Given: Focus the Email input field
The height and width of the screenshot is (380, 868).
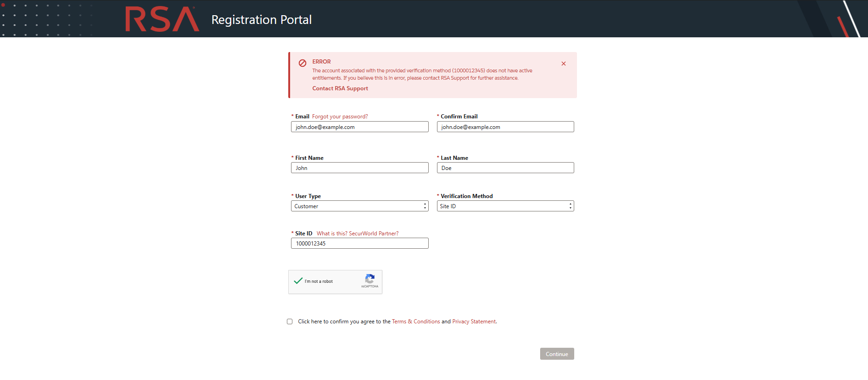Looking at the screenshot, I should [x=360, y=127].
